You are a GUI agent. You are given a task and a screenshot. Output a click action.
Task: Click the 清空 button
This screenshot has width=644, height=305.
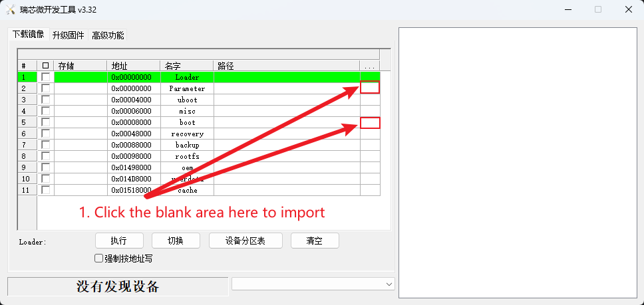point(315,241)
